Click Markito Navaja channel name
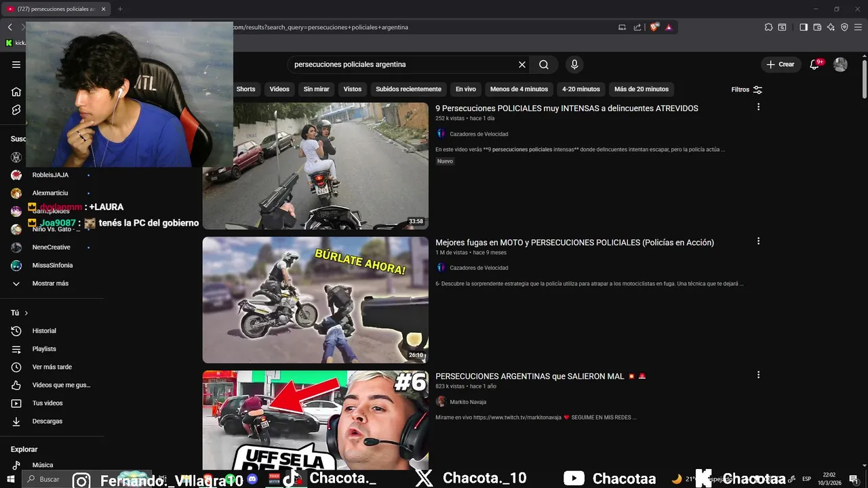868x488 pixels. click(x=468, y=402)
